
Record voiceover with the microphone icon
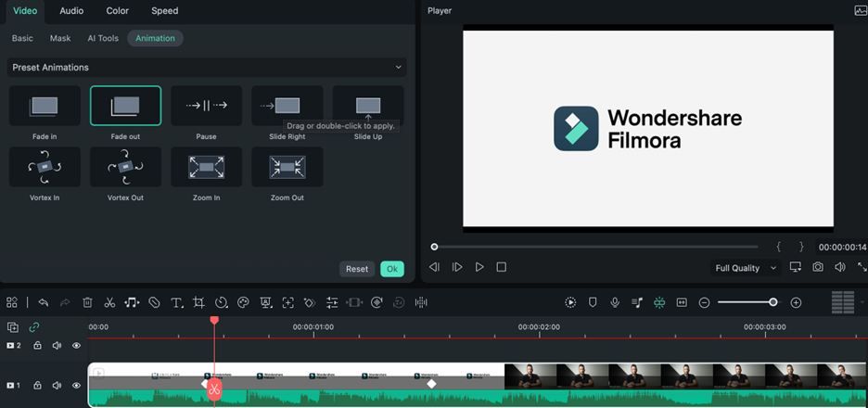(615, 302)
